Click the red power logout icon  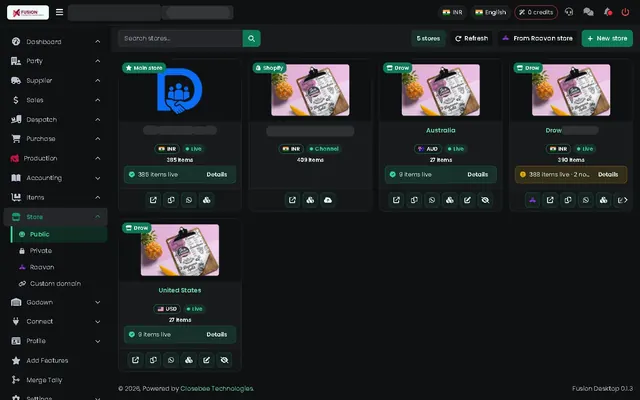(x=625, y=12)
